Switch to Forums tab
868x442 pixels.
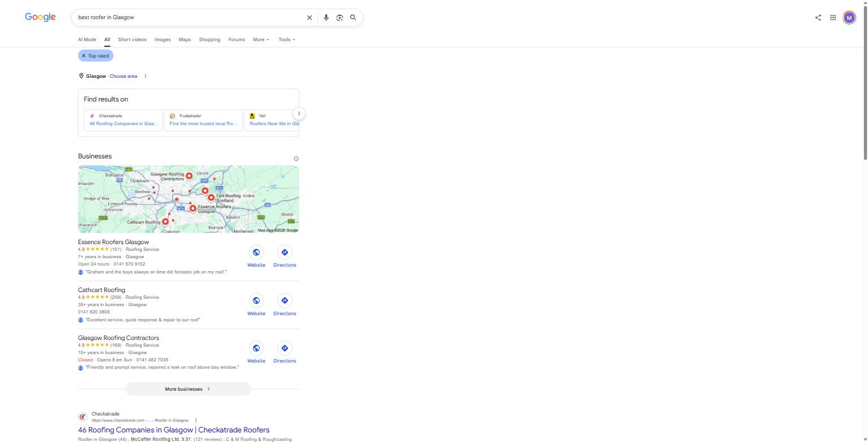[236, 39]
